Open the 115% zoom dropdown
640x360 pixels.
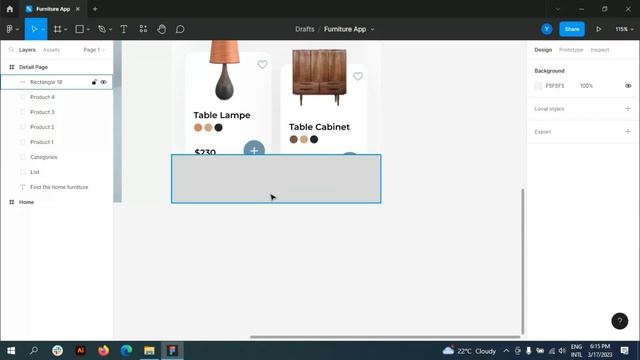pyautogui.click(x=624, y=29)
